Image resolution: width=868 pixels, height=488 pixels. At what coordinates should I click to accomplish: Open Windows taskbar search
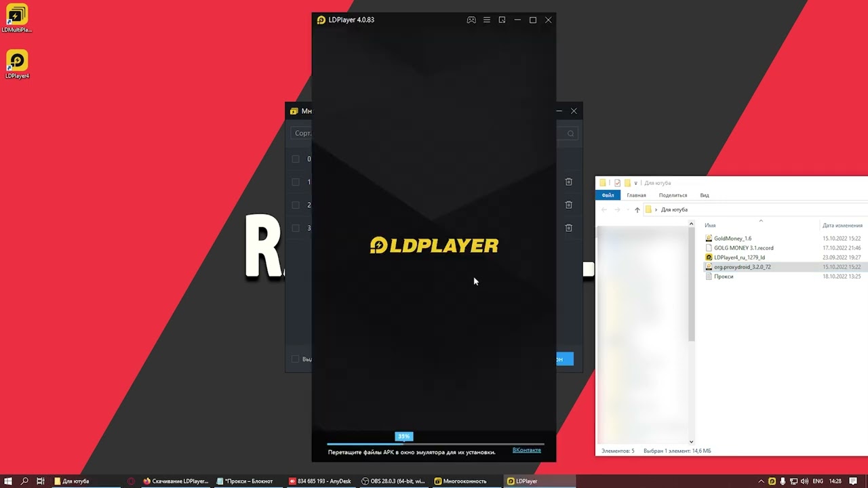[x=24, y=481]
